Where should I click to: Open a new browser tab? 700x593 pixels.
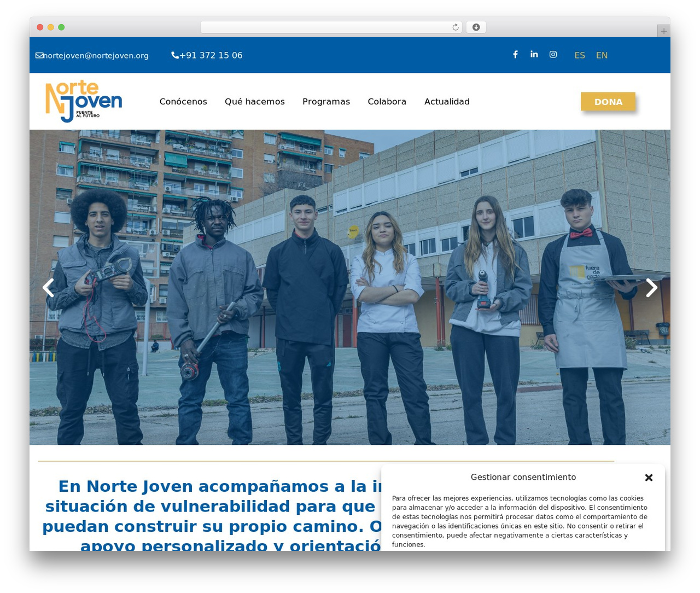[663, 31]
